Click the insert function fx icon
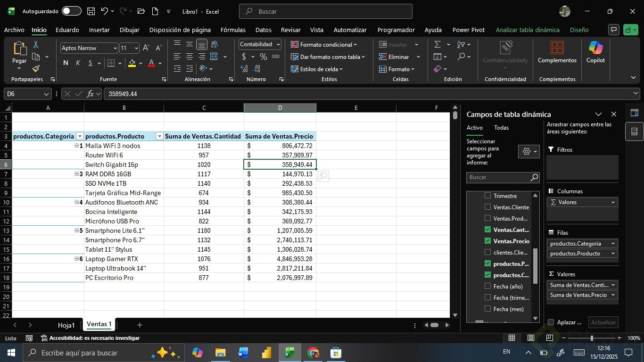The image size is (644, 362). pyautogui.click(x=91, y=94)
